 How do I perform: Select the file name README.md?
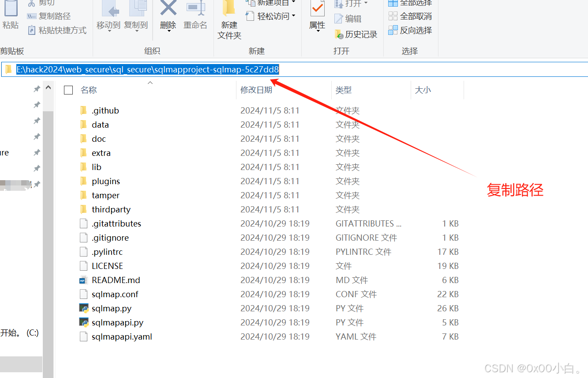click(116, 280)
